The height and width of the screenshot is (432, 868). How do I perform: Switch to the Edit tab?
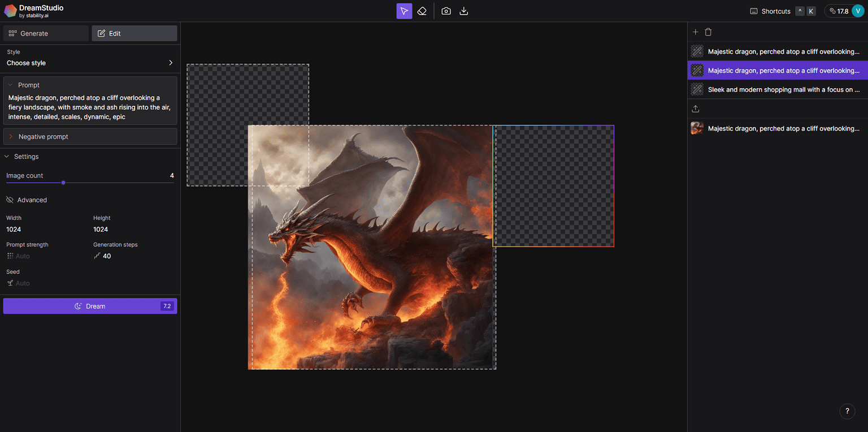coord(134,33)
